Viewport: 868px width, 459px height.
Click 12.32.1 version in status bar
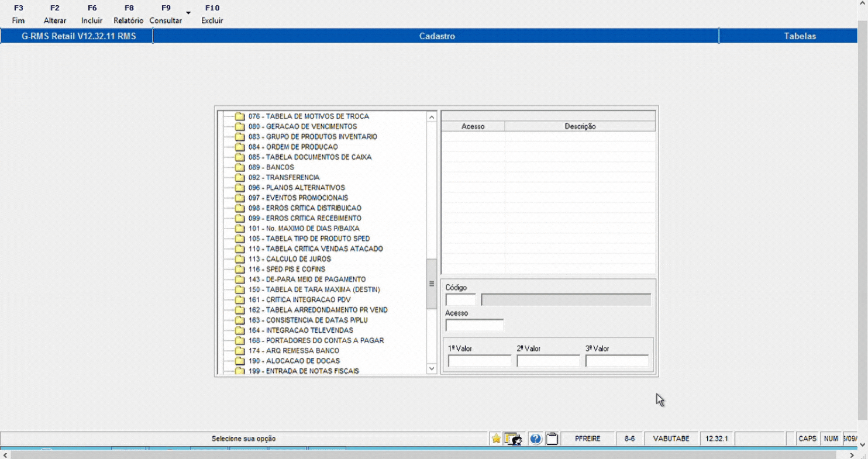coord(717,439)
